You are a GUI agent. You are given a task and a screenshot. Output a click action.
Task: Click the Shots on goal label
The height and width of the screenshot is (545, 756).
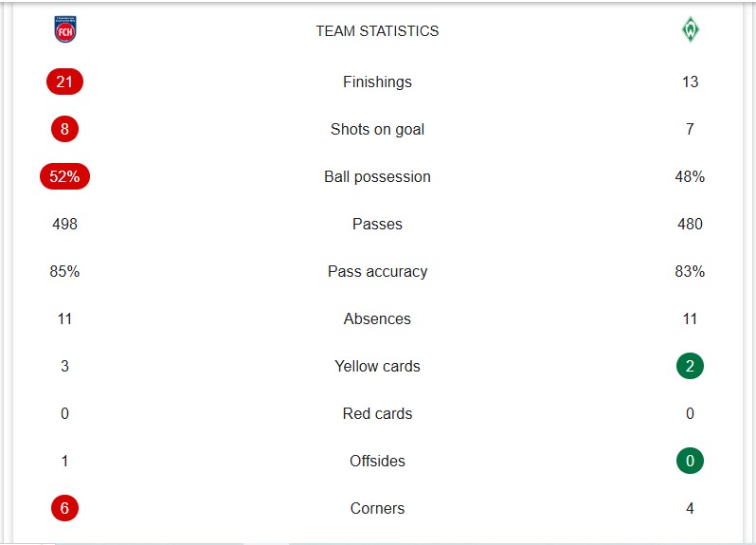pyautogui.click(x=377, y=129)
